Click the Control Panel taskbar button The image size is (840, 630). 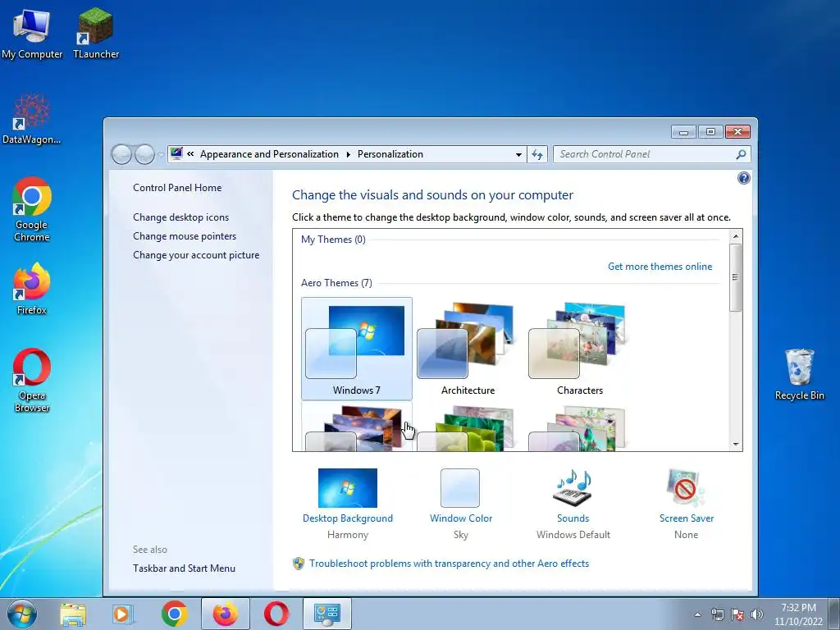pos(327,614)
